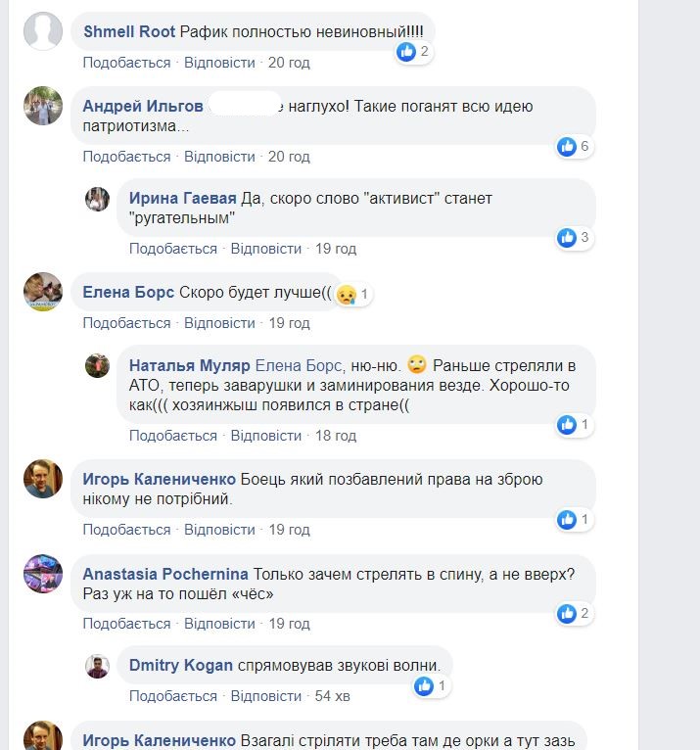Open '54 хв' timestamp on Dmitry Kogan's reply
The image size is (700, 750).
click(332, 696)
